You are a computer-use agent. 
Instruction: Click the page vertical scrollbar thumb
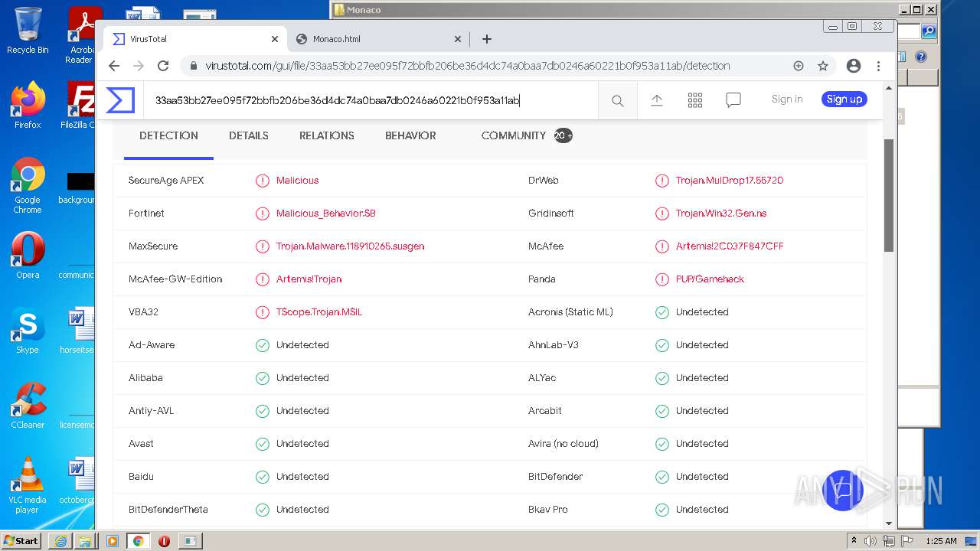coord(889,195)
